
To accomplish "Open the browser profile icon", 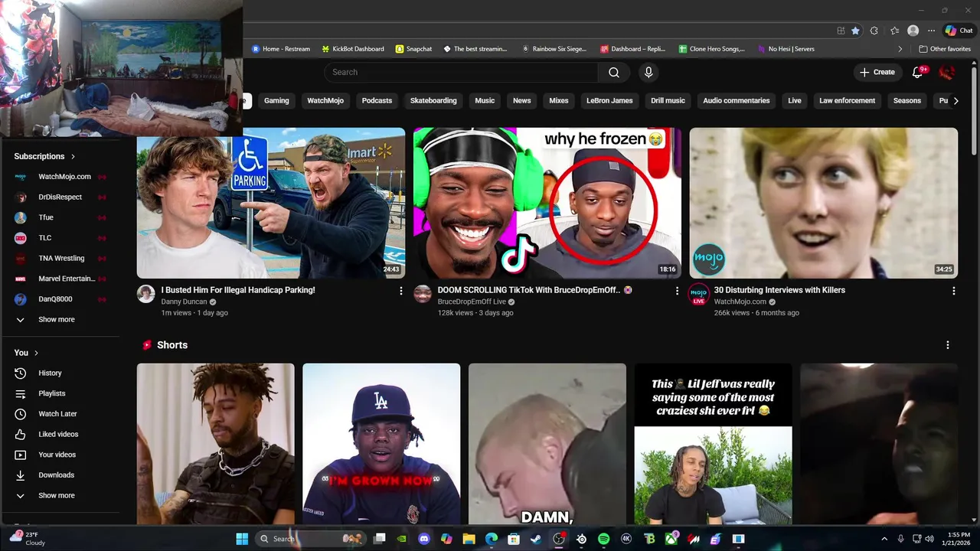I will pos(913,31).
